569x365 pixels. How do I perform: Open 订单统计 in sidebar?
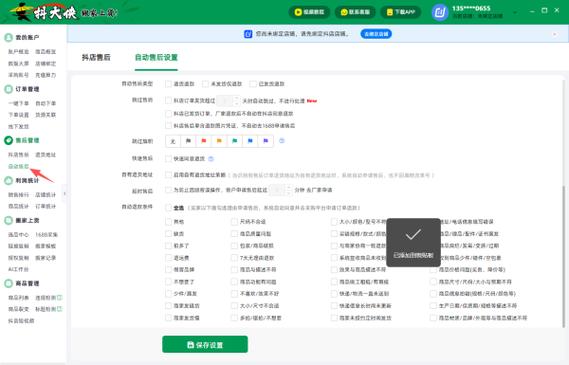pos(46,206)
